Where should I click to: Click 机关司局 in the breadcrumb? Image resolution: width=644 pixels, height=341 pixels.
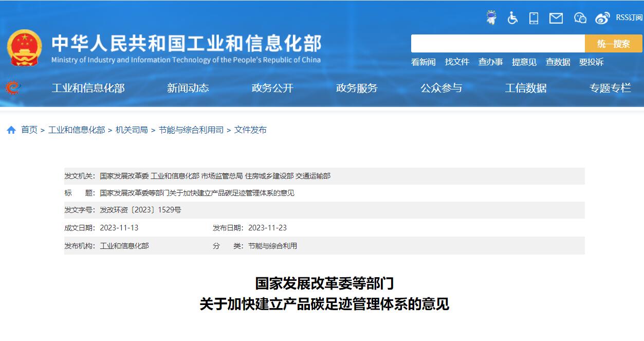pos(132,130)
